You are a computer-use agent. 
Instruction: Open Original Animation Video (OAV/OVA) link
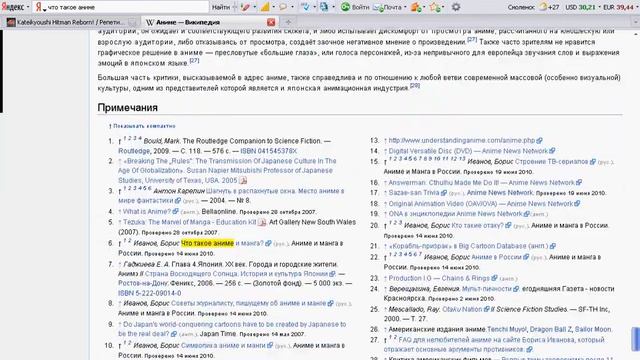[x=481, y=204]
